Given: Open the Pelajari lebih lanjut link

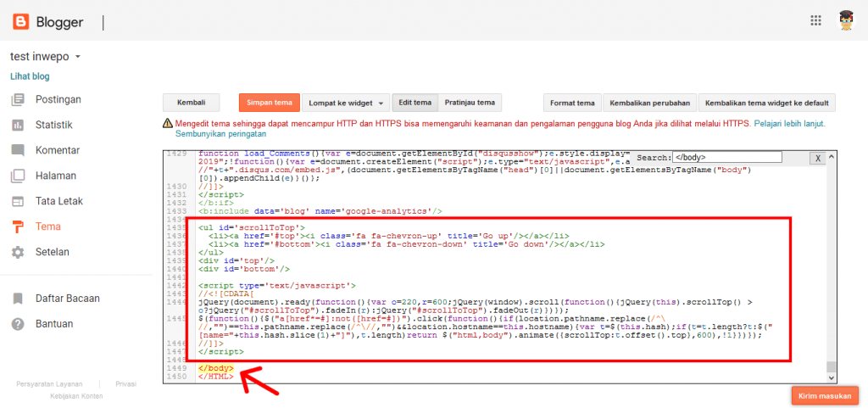Looking at the screenshot, I should (x=789, y=124).
